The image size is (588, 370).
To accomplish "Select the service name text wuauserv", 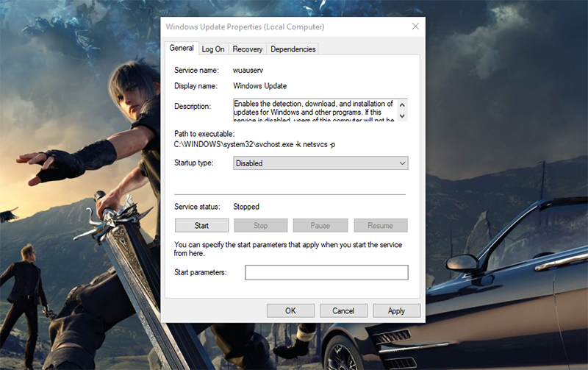I will [248, 70].
